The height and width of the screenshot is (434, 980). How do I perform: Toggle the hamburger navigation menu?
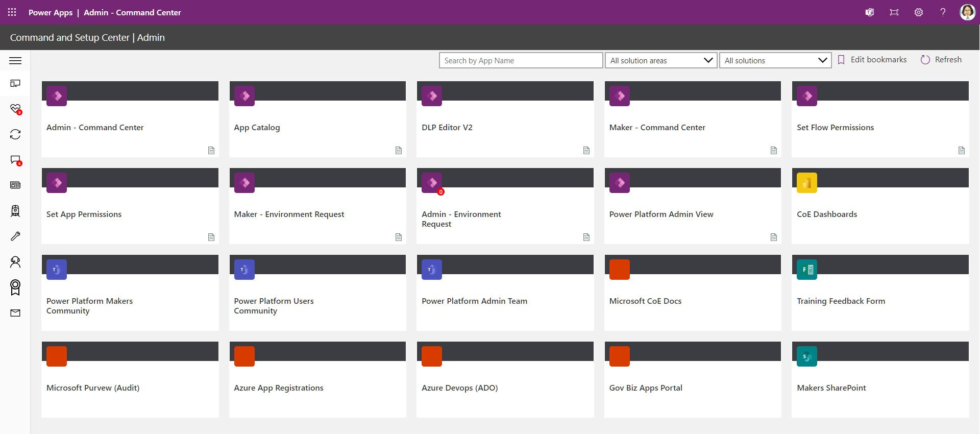tap(15, 61)
